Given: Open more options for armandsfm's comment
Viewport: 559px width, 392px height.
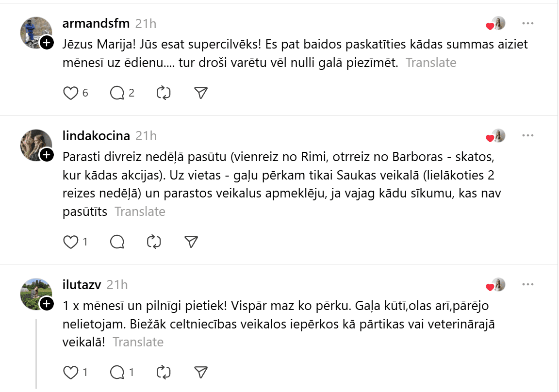Looking at the screenshot, I should coord(527,23).
